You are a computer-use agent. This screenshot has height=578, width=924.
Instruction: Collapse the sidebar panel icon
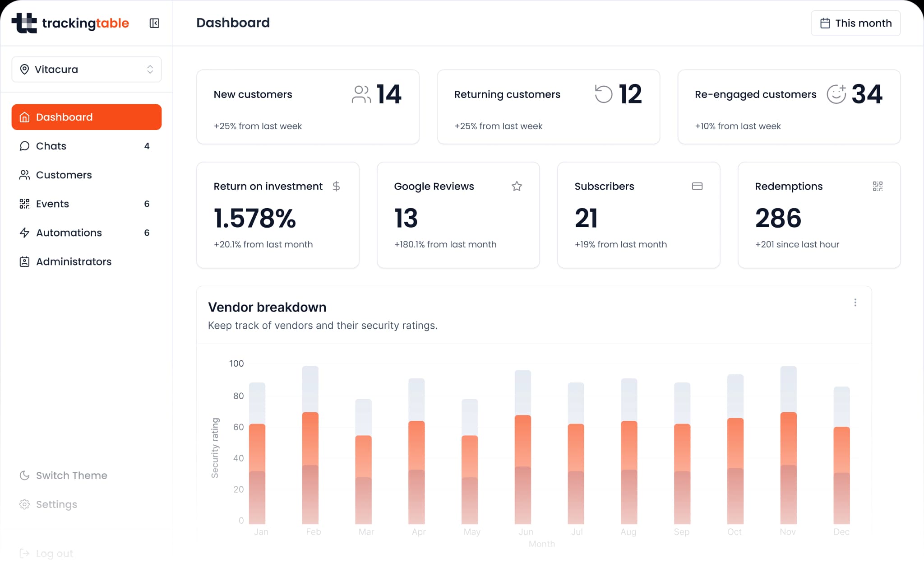[x=154, y=23]
